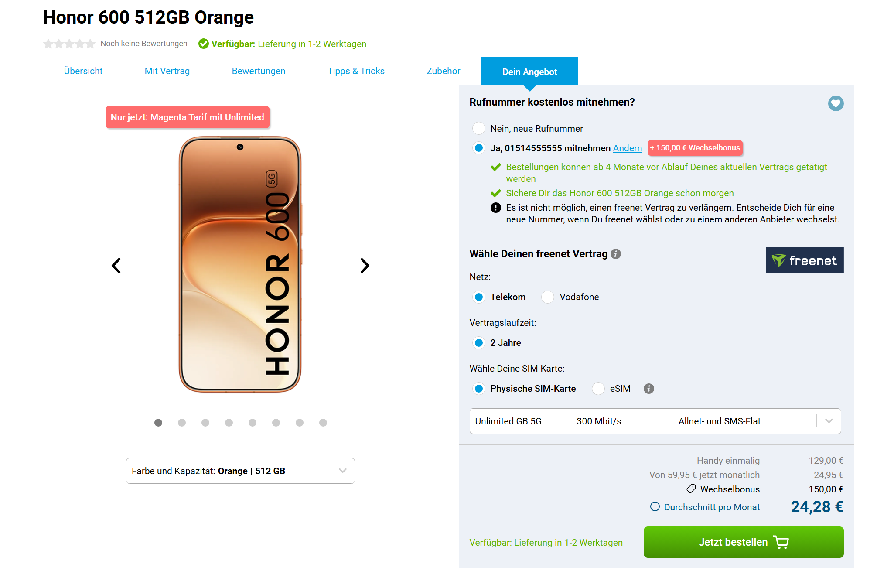Open info icon next to freenet Vertrag heading
Image resolution: width=894 pixels, height=588 pixels.
pos(616,254)
